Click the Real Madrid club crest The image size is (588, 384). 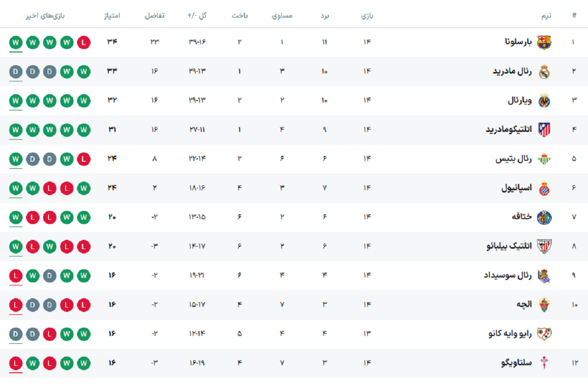[x=544, y=72]
